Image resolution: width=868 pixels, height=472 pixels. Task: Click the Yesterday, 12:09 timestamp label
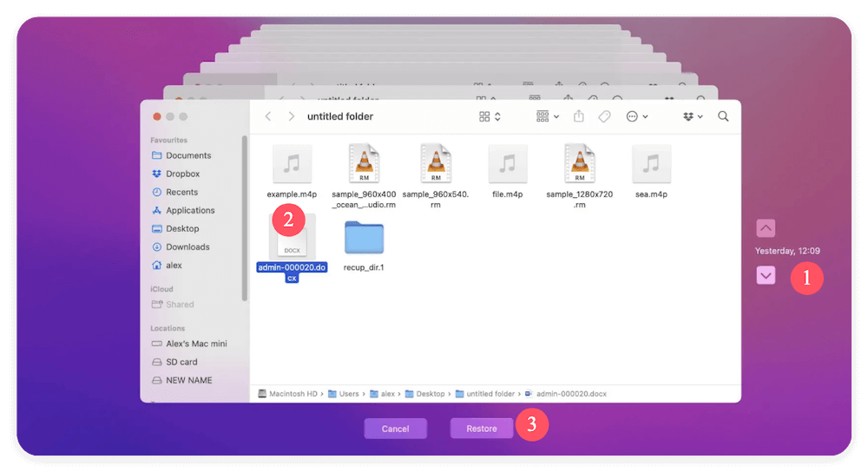click(787, 251)
